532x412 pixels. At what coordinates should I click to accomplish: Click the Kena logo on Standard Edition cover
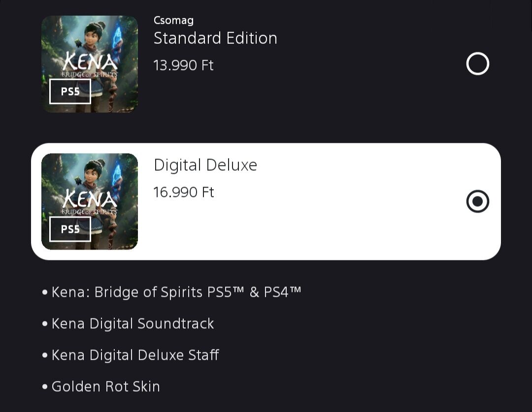(x=90, y=64)
